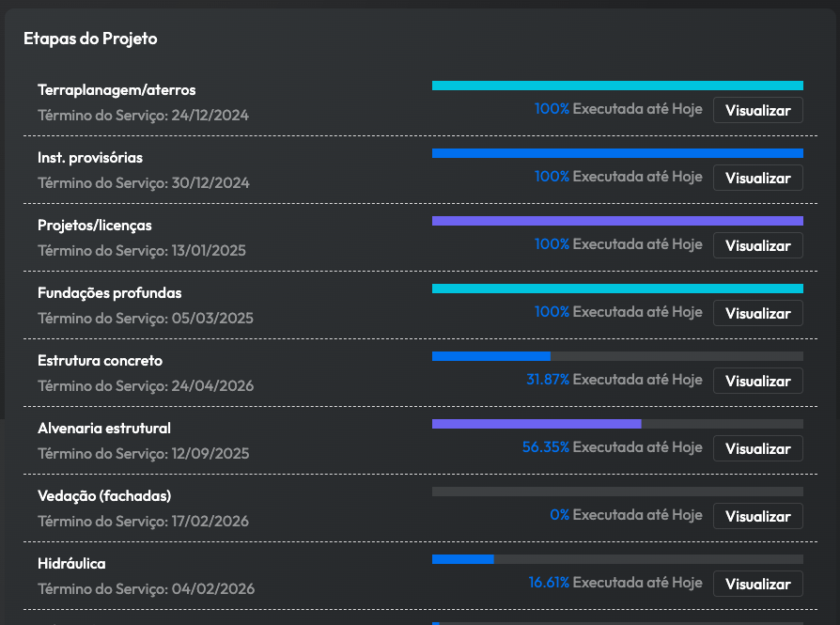
Task: Click the Estrutura concreto progress bar
Action: click(x=617, y=356)
